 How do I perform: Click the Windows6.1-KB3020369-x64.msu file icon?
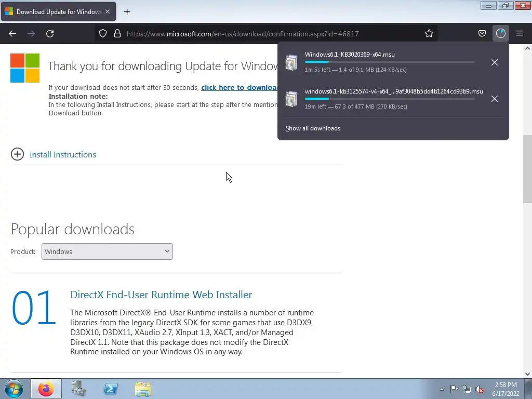pyautogui.click(x=291, y=62)
